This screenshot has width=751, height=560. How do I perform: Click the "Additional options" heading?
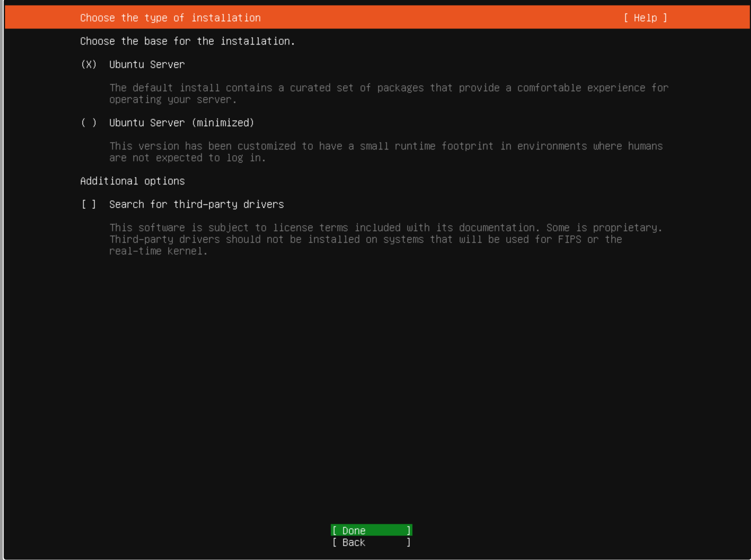tap(132, 181)
